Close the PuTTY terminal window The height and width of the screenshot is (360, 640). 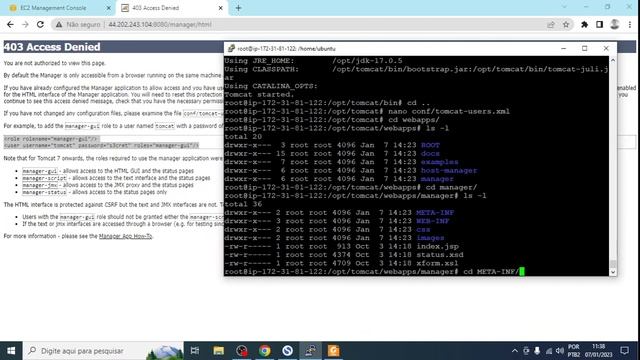click(606, 48)
